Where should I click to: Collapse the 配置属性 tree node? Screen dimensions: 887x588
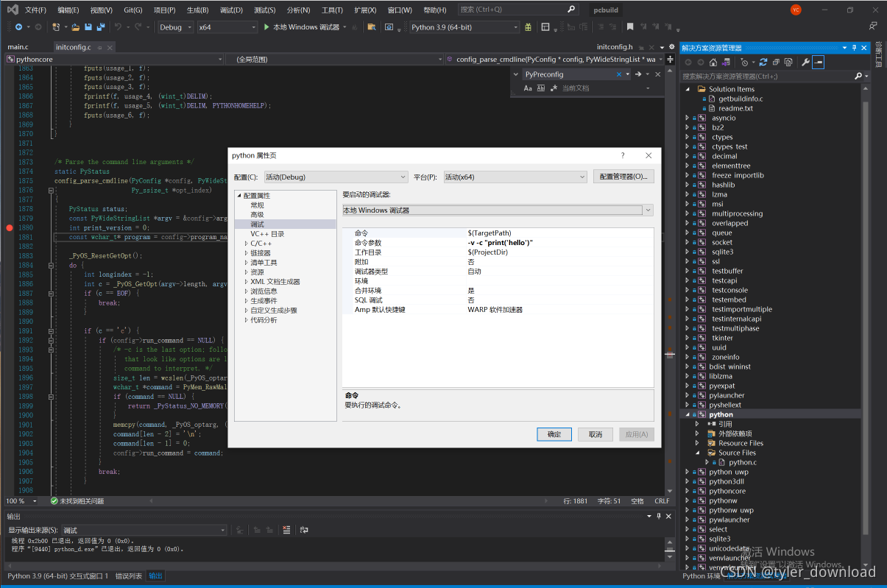239,196
